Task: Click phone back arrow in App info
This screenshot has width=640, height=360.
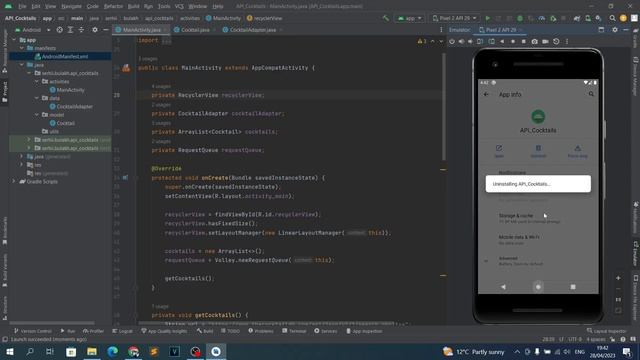Action: pyautogui.click(x=486, y=94)
